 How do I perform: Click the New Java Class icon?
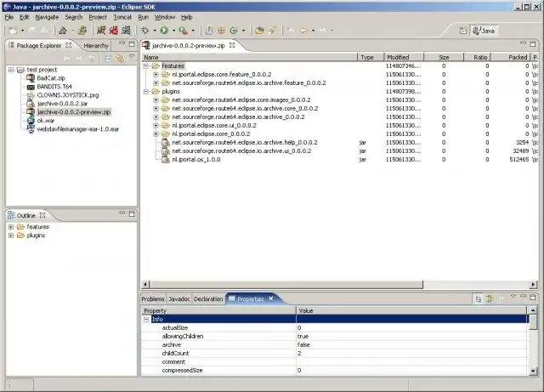coord(234,31)
